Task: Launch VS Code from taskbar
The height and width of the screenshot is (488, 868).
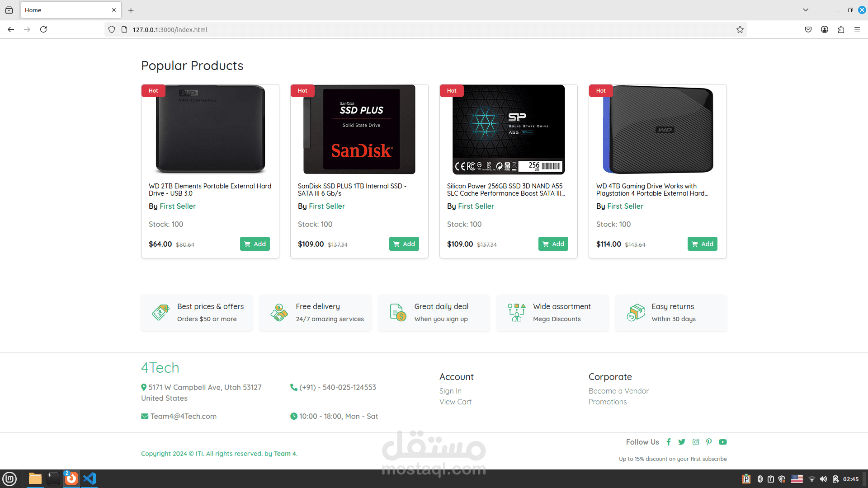Action: point(90,479)
